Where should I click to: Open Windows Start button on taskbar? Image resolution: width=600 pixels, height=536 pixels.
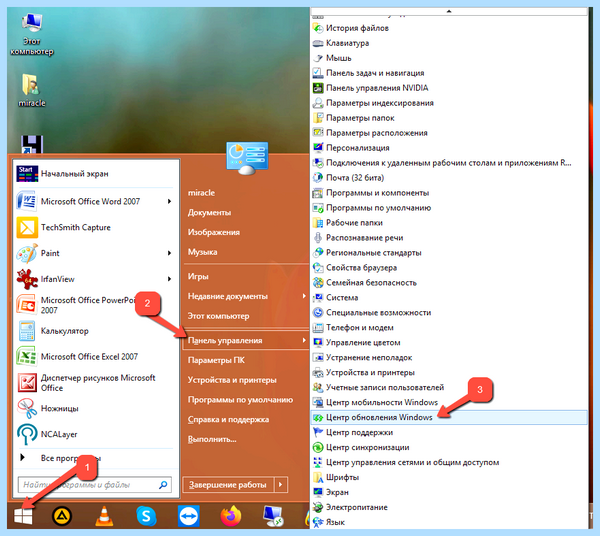pyautogui.click(x=23, y=516)
